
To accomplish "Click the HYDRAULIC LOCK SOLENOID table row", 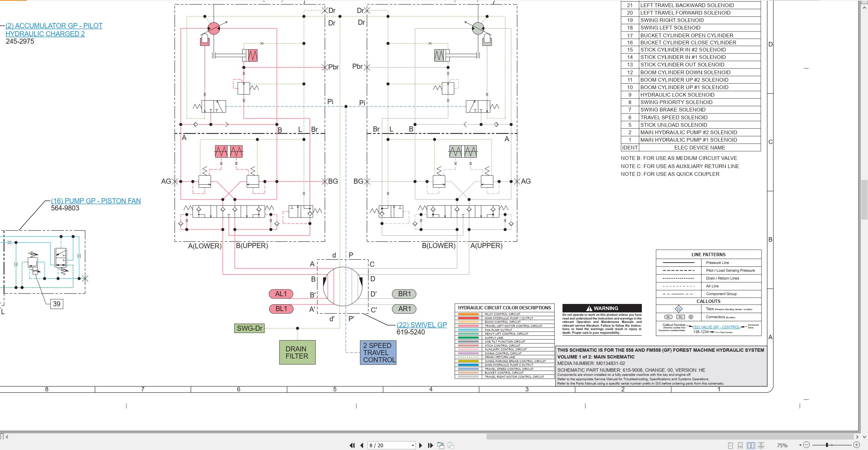I will tap(691, 95).
